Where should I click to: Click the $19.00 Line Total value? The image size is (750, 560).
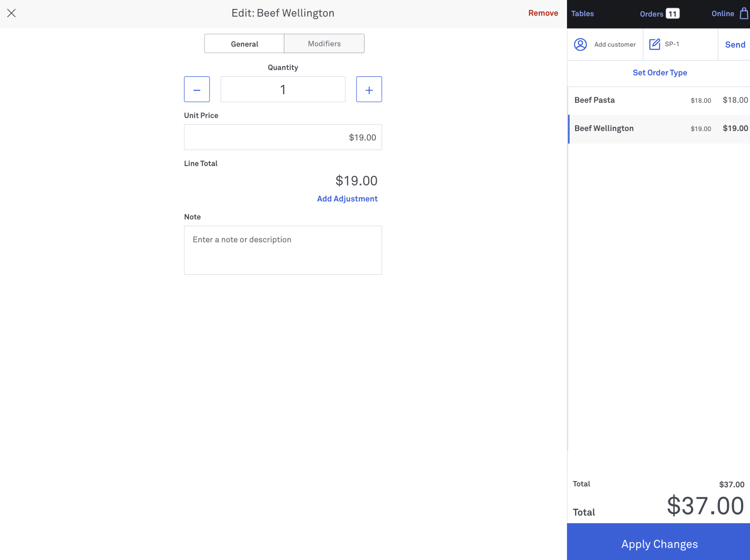(357, 181)
